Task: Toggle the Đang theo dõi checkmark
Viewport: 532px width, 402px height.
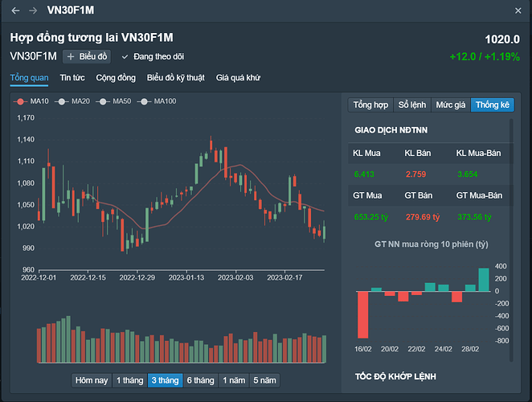Action: (x=125, y=56)
